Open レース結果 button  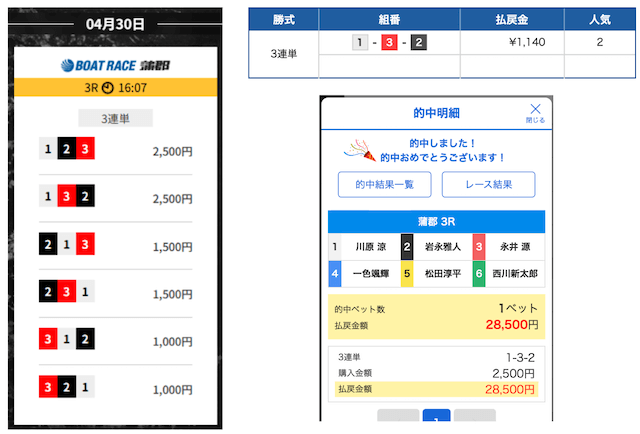tap(489, 185)
